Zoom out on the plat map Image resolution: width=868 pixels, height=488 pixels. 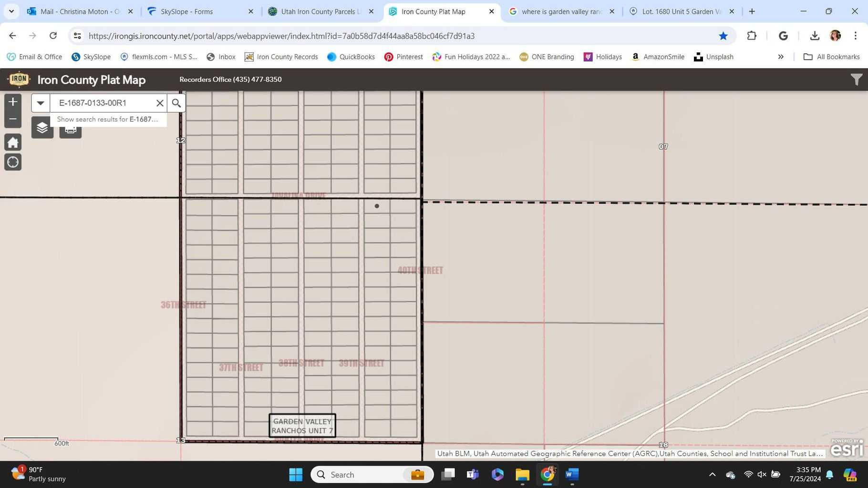(13, 119)
